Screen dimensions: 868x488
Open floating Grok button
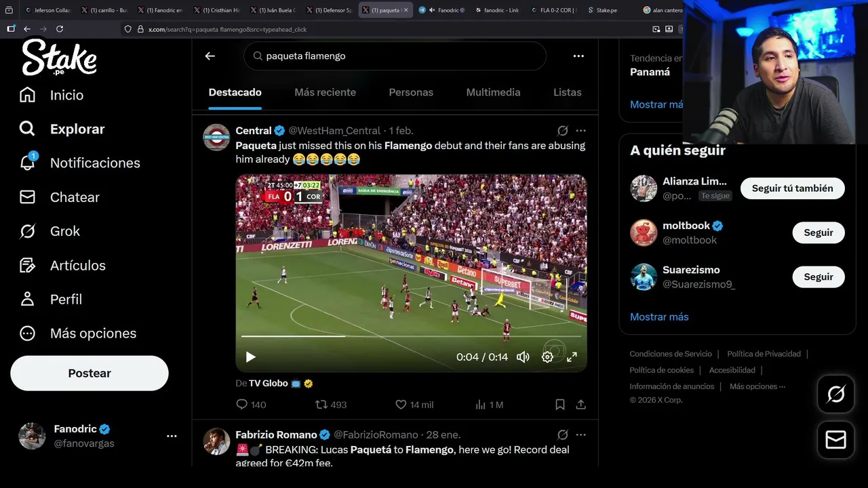pyautogui.click(x=835, y=394)
